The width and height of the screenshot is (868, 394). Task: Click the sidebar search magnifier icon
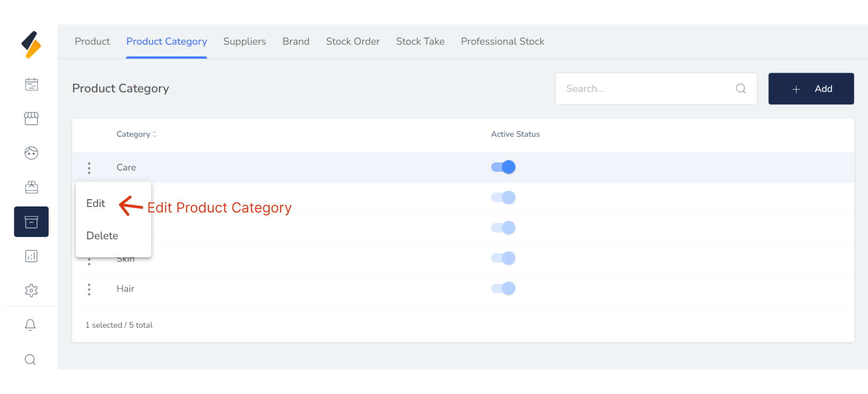tap(30, 359)
